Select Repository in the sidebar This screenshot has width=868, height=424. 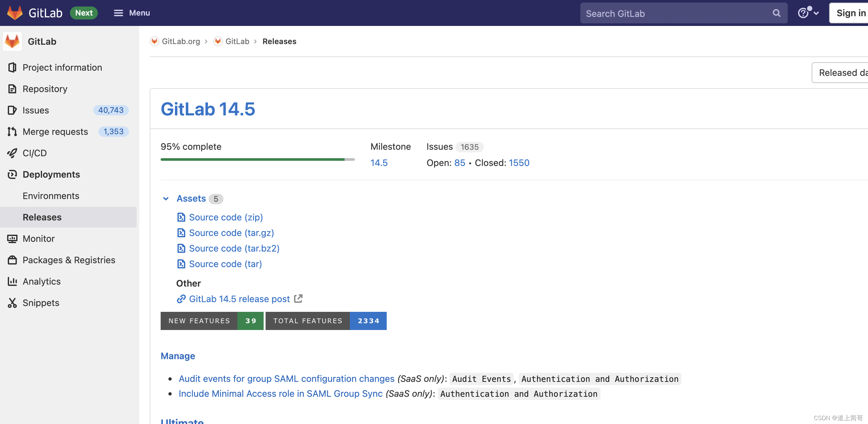click(x=45, y=89)
